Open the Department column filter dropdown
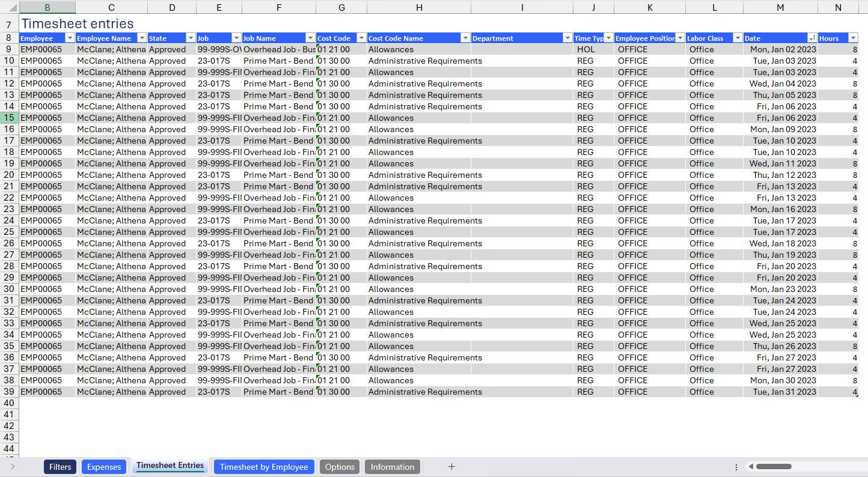The height and width of the screenshot is (477, 868). click(x=566, y=37)
